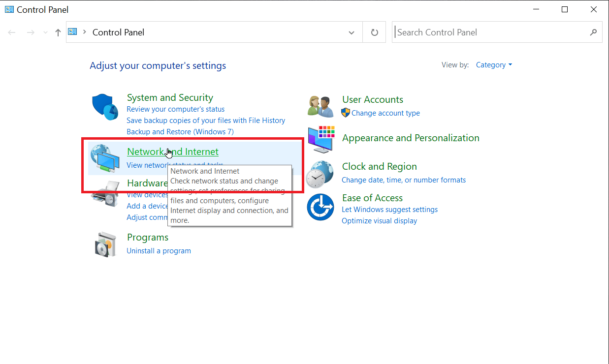Select Optimize visual display link
Image resolution: width=609 pixels, height=364 pixels.
pos(379,221)
